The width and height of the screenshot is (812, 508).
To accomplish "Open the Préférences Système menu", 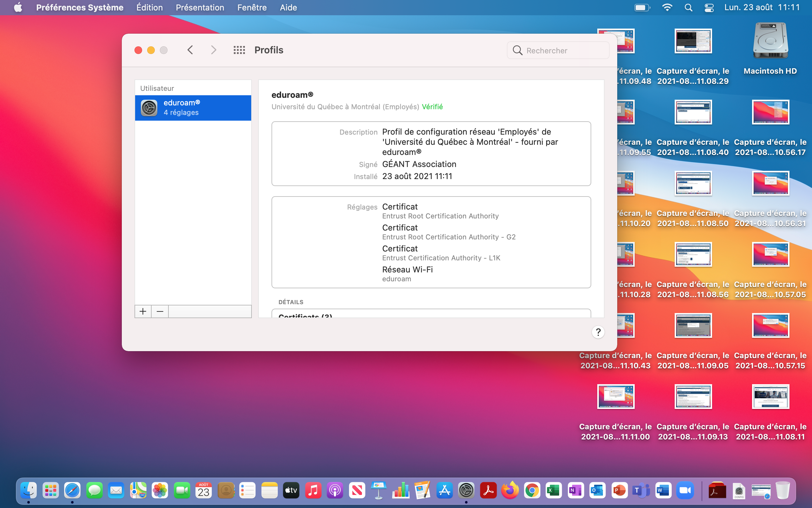I will pos(80,7).
